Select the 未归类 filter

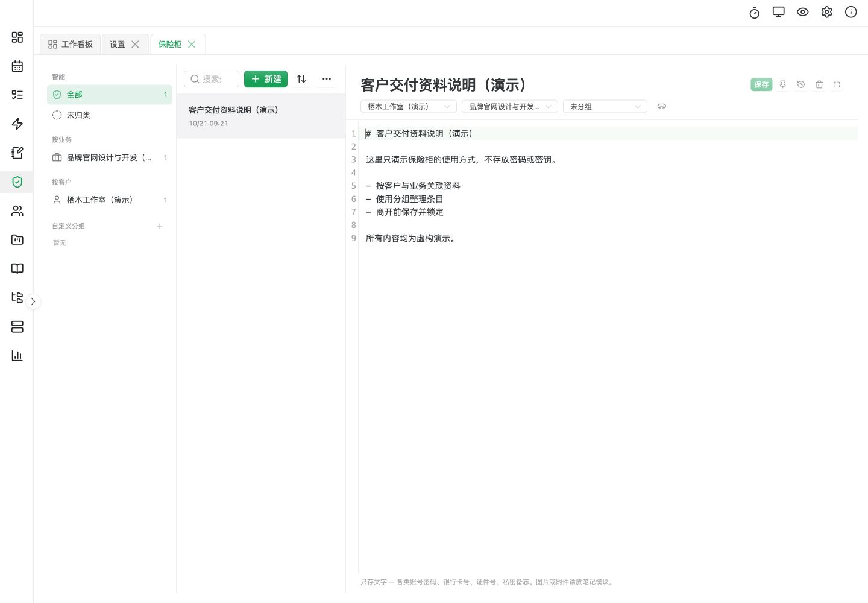[x=110, y=115]
